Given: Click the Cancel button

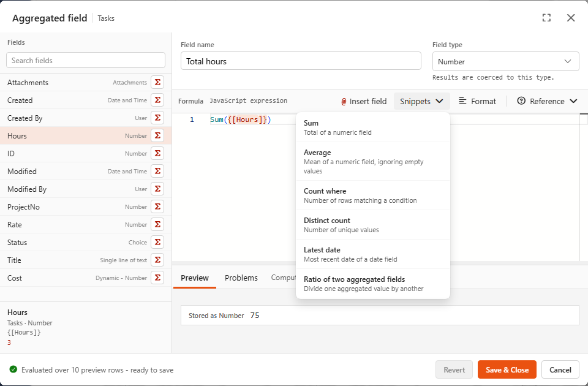Looking at the screenshot, I should tap(560, 370).
